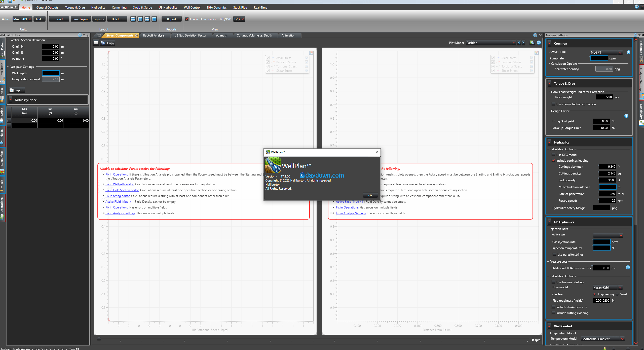Open the Active units dropdown Mixed API
This screenshot has width=644, height=350.
[x=22, y=19]
